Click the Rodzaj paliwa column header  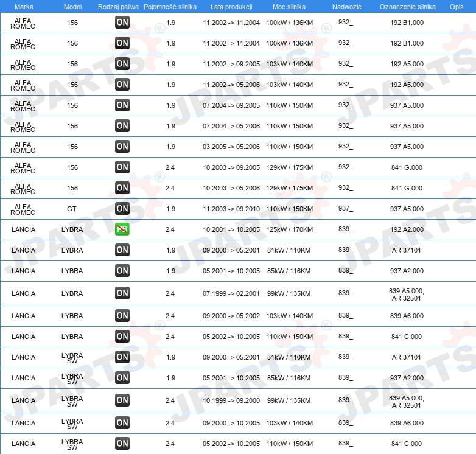pos(118,6)
